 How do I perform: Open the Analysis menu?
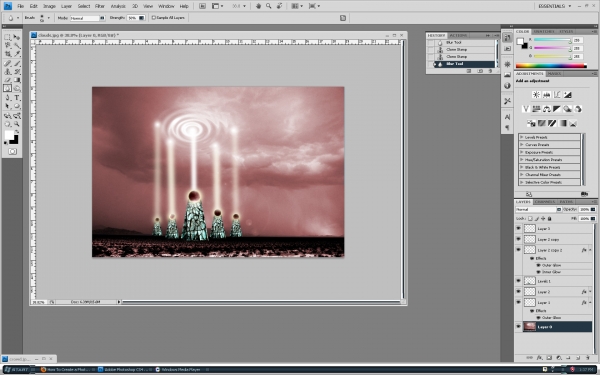[x=118, y=6]
